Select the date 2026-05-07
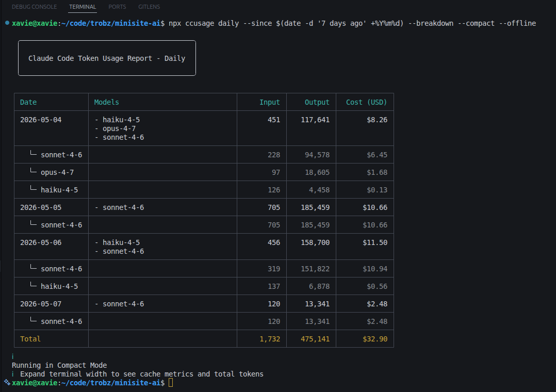556x392 pixels. pyautogui.click(x=41, y=304)
